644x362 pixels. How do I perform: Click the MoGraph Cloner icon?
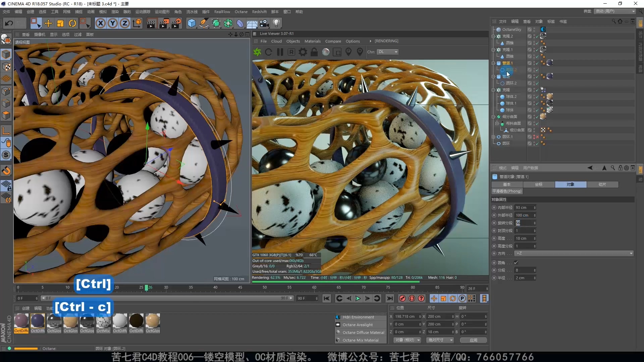pyautogui.click(x=228, y=23)
